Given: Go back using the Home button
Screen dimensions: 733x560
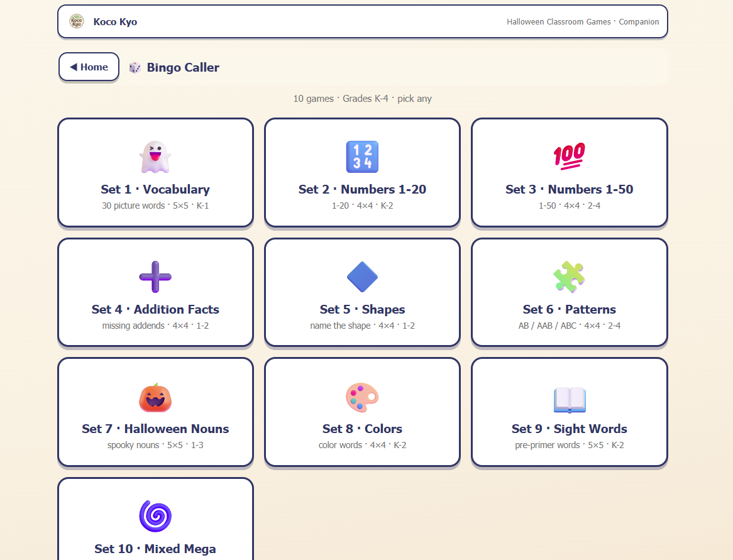Looking at the screenshot, I should [x=89, y=67].
